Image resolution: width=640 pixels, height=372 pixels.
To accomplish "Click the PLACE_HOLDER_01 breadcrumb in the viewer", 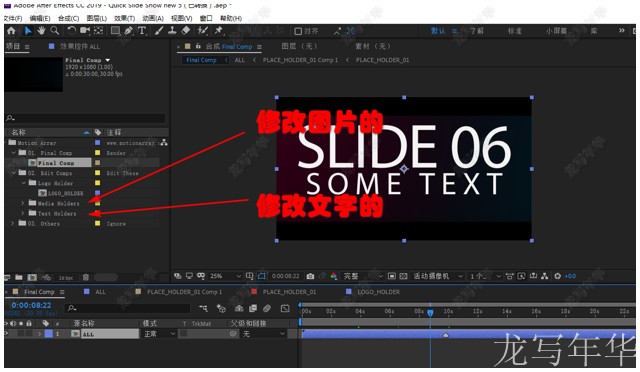I will [382, 60].
